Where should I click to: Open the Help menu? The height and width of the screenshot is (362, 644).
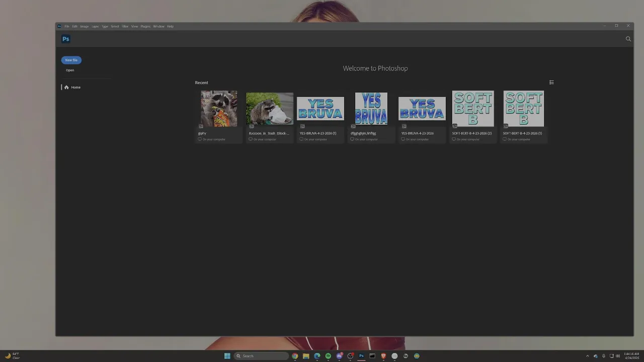click(170, 26)
